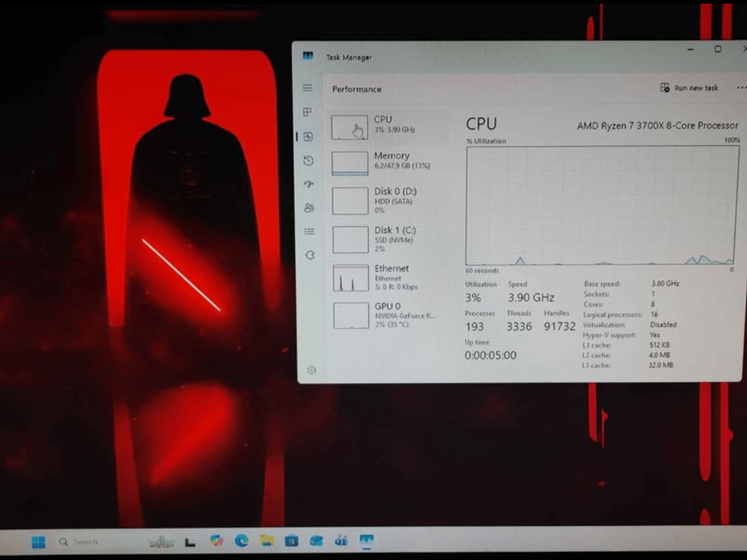Minimize the Task Manager window
The image size is (747, 560).
(x=690, y=50)
